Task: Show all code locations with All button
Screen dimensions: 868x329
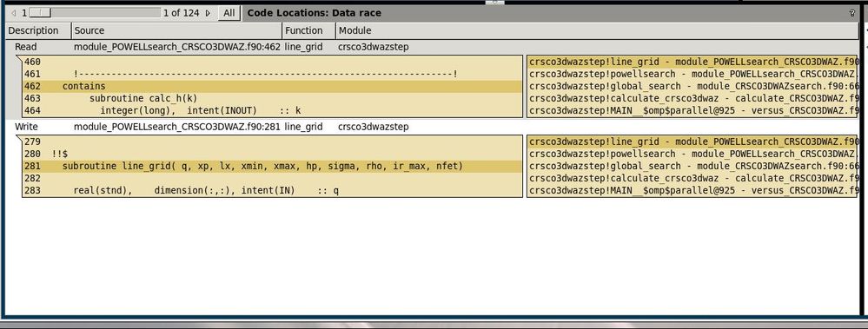Action: click(x=229, y=13)
